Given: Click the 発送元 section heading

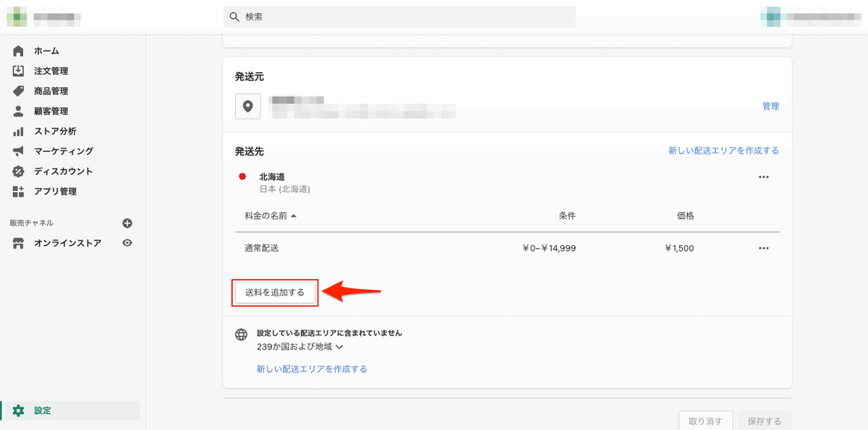Looking at the screenshot, I should click(248, 76).
